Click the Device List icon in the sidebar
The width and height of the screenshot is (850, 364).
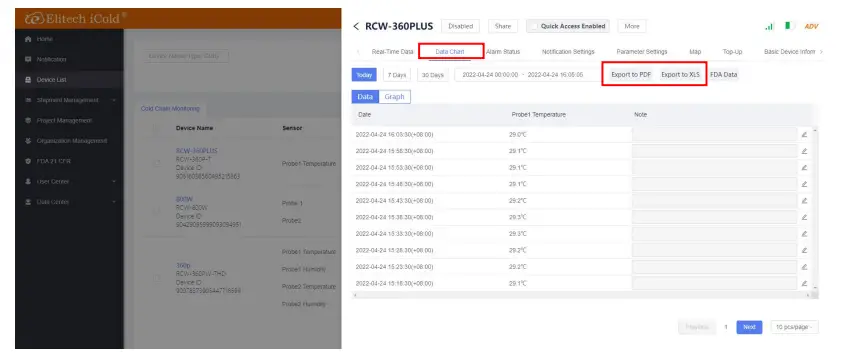tap(28, 80)
